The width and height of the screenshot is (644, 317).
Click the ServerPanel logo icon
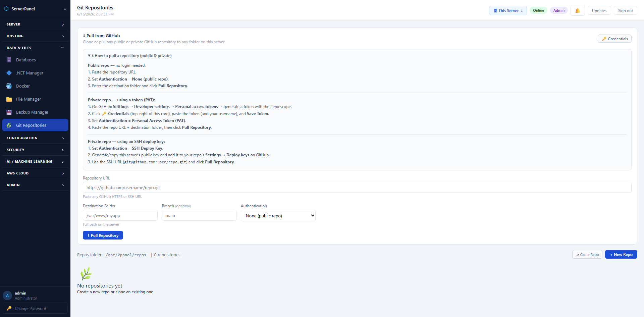pyautogui.click(x=6, y=9)
